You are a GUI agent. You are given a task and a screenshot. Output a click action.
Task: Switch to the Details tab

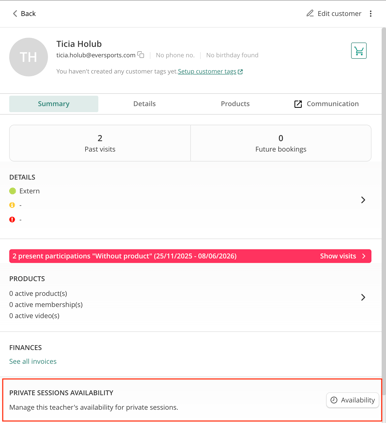144,104
